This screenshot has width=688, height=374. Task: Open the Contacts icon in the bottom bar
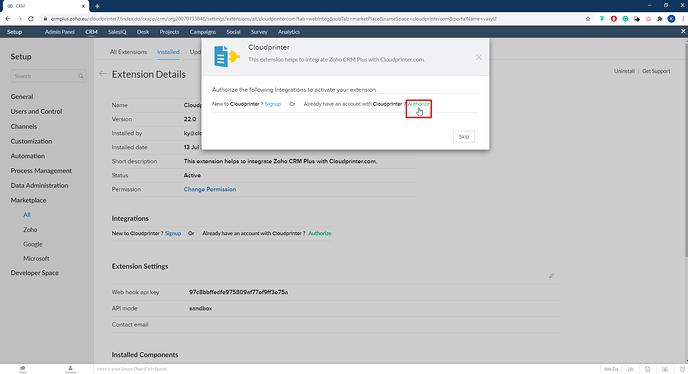70,369
